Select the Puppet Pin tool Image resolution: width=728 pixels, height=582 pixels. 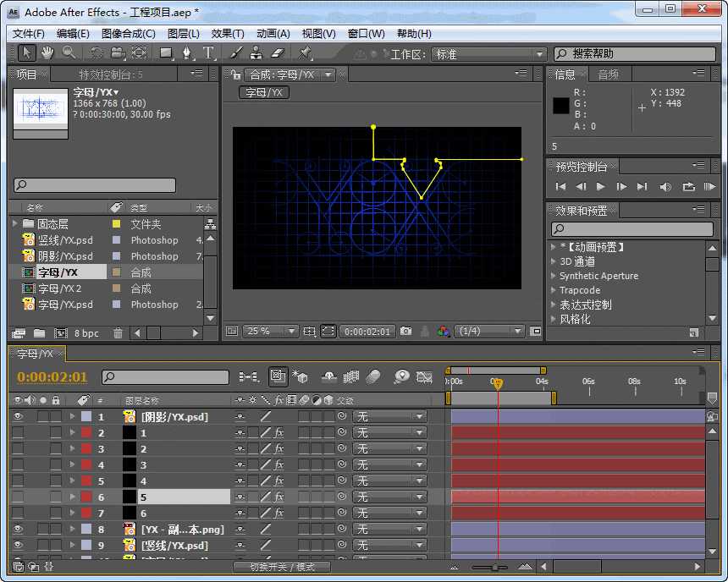(305, 53)
